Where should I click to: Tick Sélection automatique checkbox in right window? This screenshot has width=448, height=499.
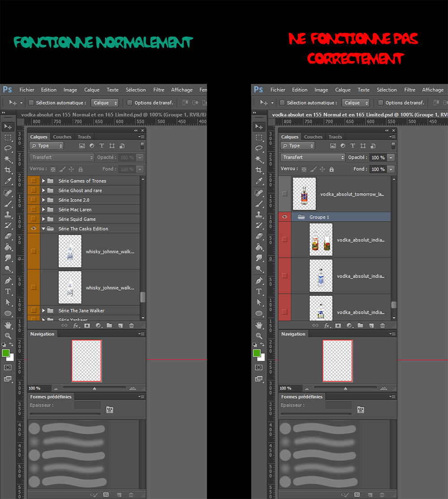[x=282, y=103]
